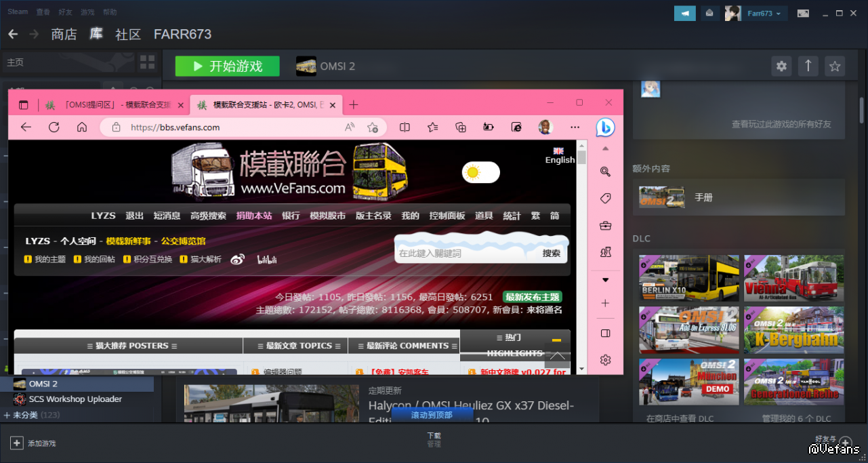This screenshot has height=463, width=868.
Task: Click 添加游戏 in Steam footer
Action: pos(33,443)
